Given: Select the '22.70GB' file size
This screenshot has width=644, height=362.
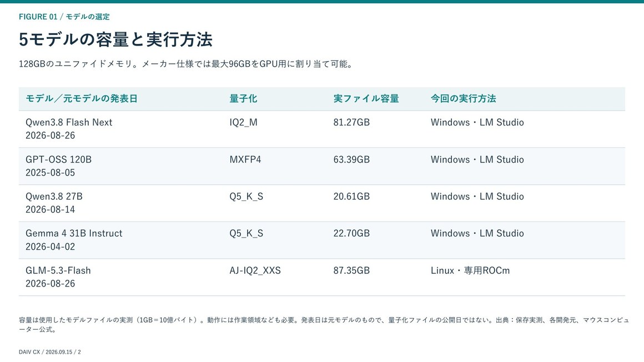Looking at the screenshot, I should [351, 233].
